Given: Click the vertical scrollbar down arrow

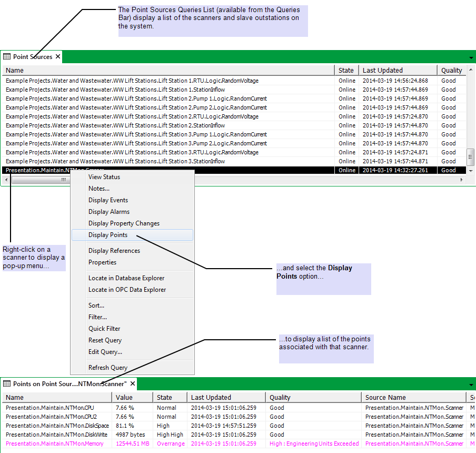Looking at the screenshot, I should click(x=471, y=171).
